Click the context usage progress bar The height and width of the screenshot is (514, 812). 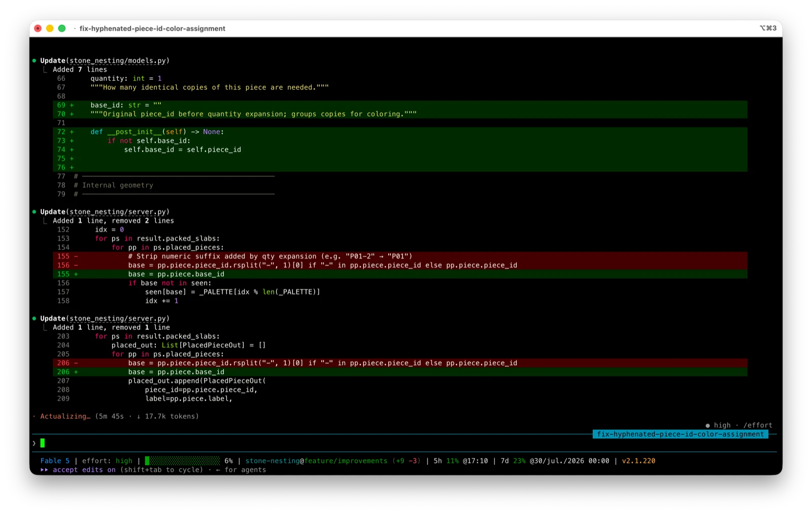point(183,461)
